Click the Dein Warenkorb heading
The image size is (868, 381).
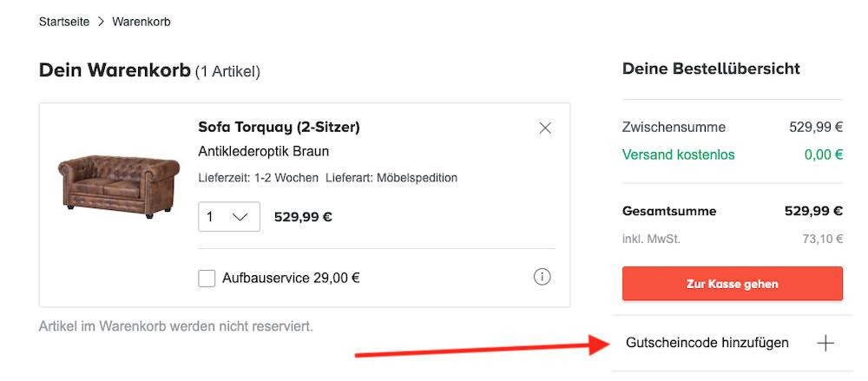click(115, 70)
